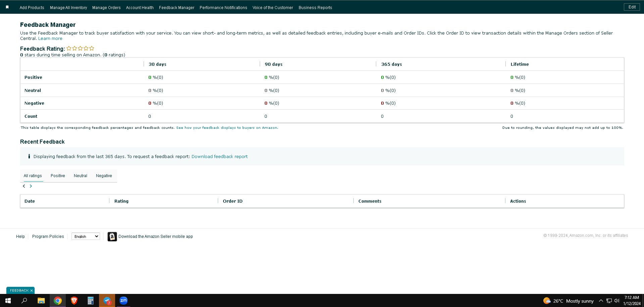644x307 pixels.
Task: Click the 30 days column header
Action: coord(157,64)
